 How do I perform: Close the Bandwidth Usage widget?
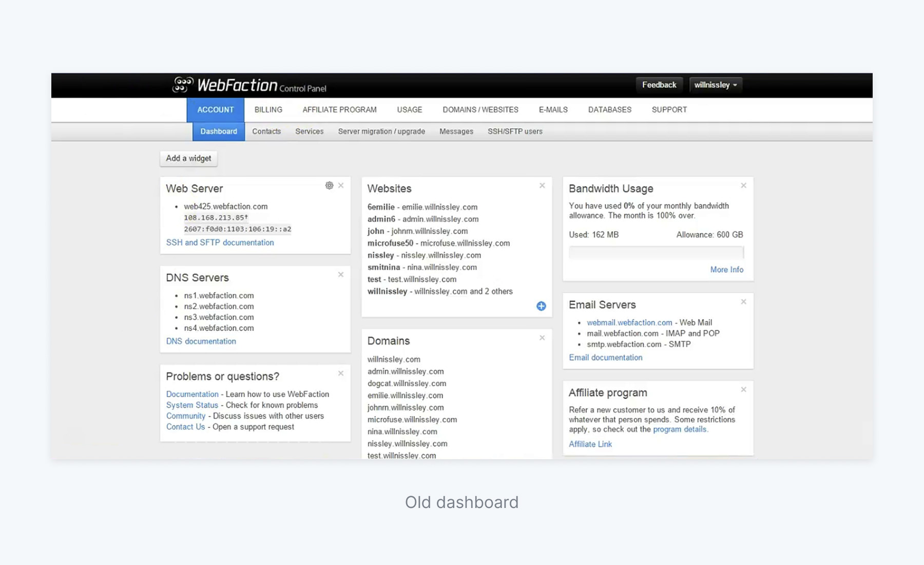[743, 185]
